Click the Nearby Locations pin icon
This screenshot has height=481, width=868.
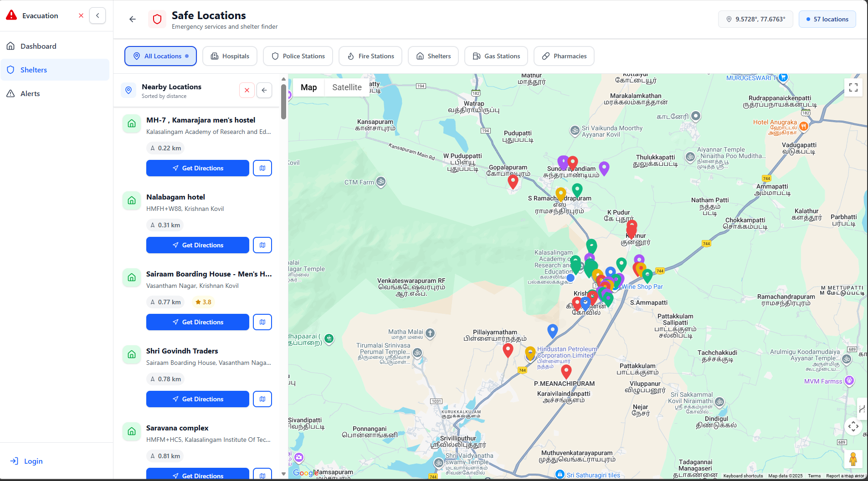(x=128, y=90)
